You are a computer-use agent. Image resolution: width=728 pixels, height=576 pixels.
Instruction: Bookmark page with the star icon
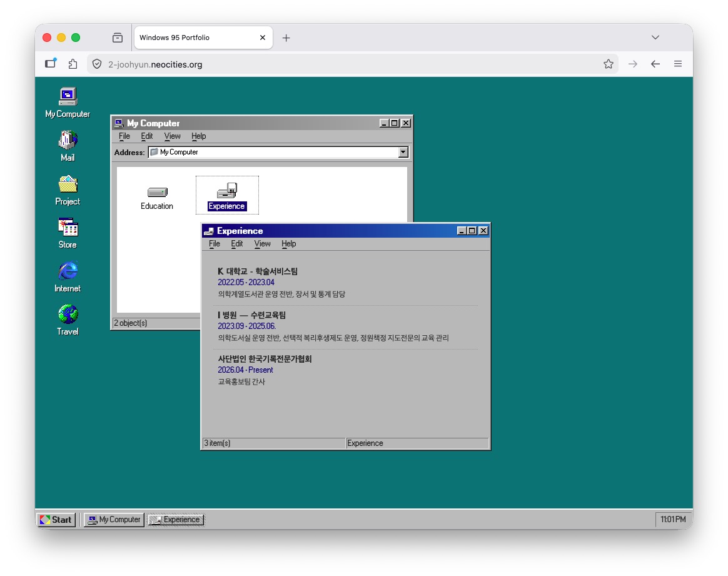tap(608, 64)
